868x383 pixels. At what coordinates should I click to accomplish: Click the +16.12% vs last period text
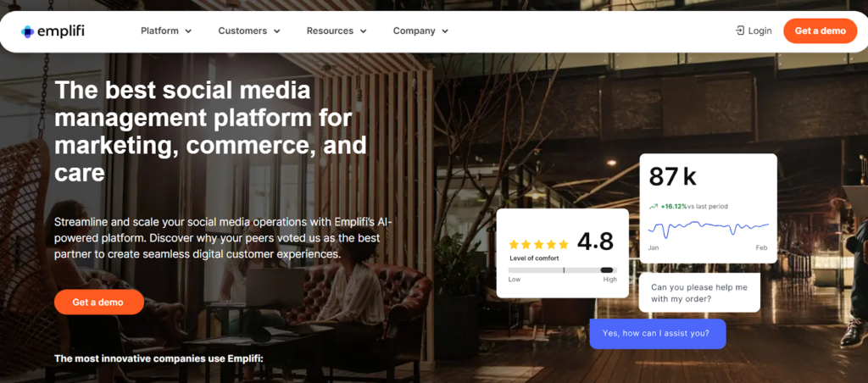[x=694, y=207]
